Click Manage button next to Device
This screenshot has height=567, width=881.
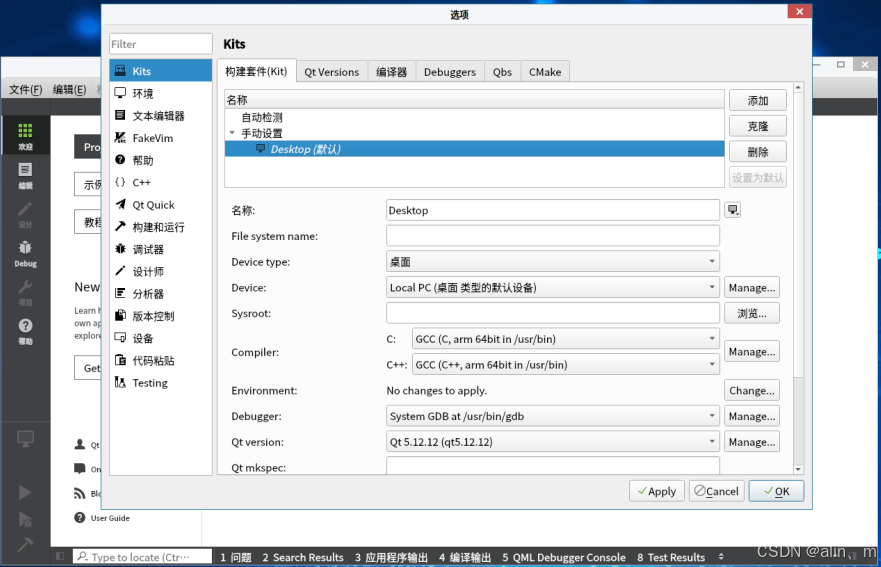point(752,287)
